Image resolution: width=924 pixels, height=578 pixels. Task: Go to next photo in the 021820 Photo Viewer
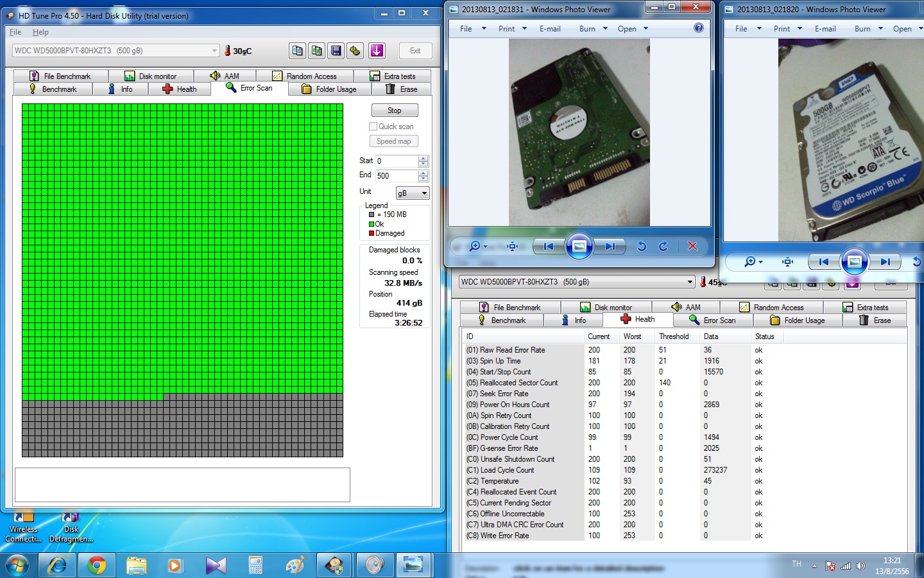click(885, 261)
